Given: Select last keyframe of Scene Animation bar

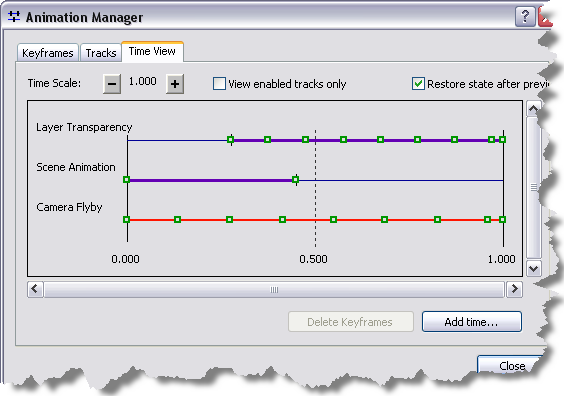Looking at the screenshot, I should coord(295,179).
